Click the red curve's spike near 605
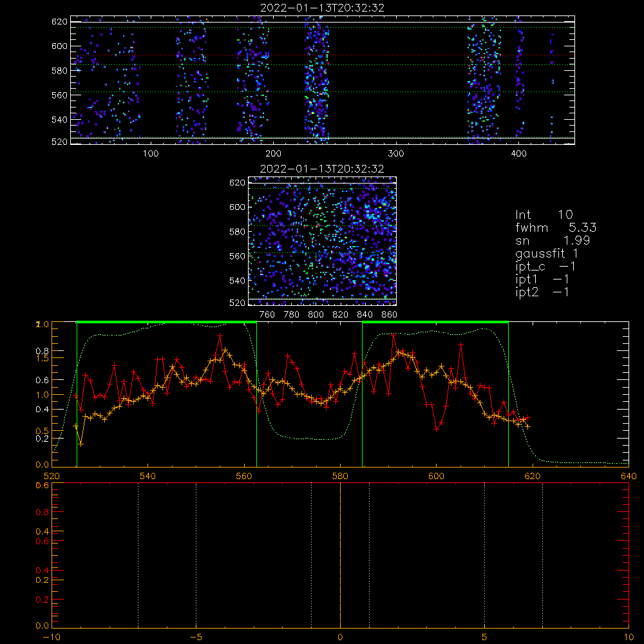644x644 pixels. point(461,345)
